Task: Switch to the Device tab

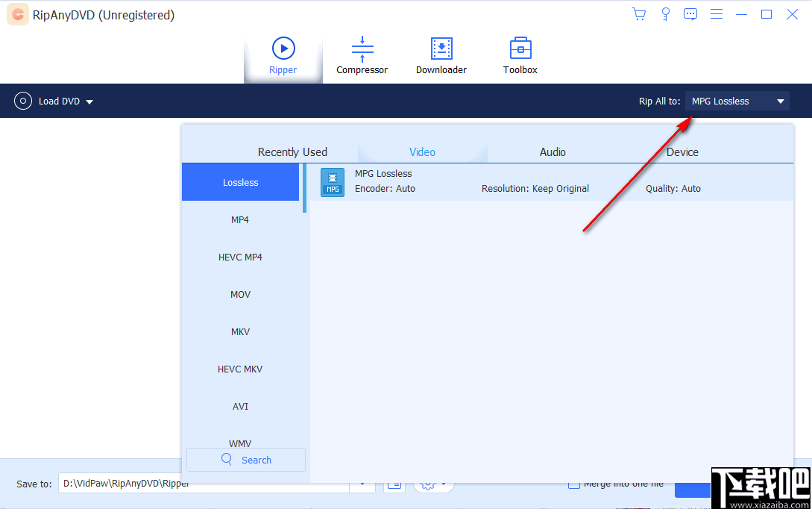Action: [x=682, y=152]
